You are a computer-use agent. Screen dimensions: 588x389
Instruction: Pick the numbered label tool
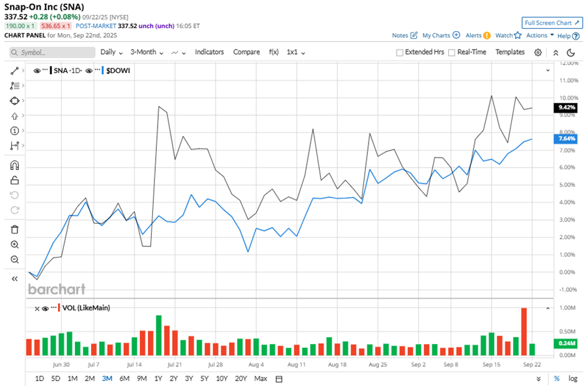click(14, 130)
